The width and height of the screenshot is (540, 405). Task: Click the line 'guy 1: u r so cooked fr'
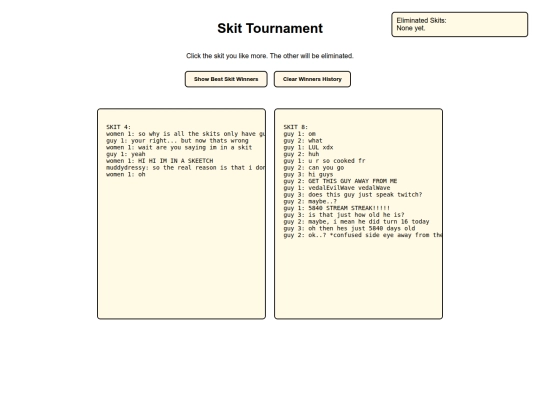(324, 161)
